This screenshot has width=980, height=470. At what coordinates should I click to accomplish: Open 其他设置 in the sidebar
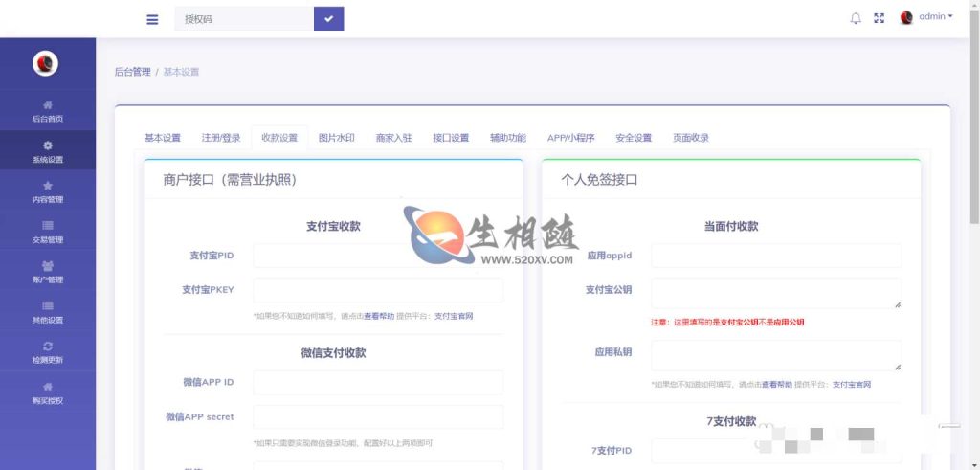48,312
